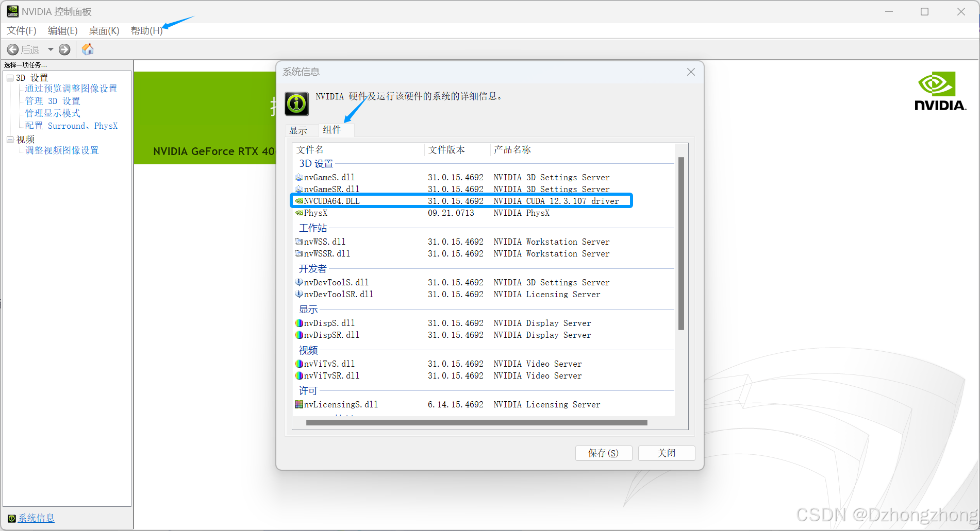980x531 pixels.
Task: Click the nvViTvSR.dll file icon
Action: pos(299,375)
